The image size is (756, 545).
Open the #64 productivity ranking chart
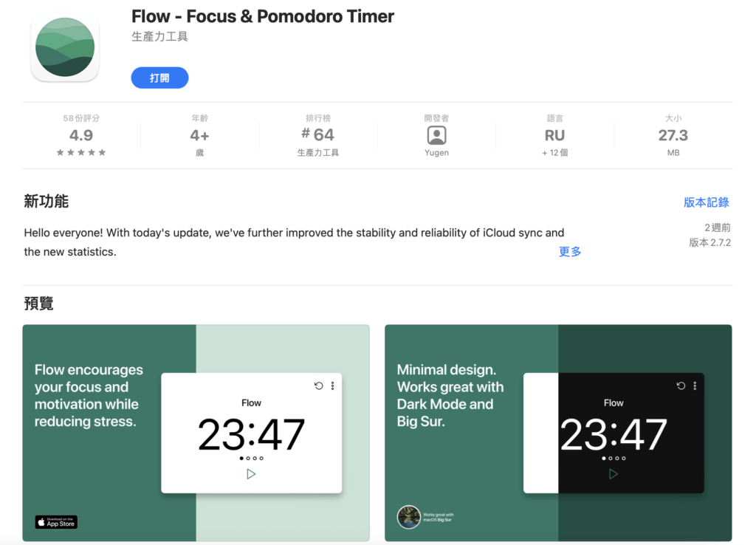tap(317, 137)
